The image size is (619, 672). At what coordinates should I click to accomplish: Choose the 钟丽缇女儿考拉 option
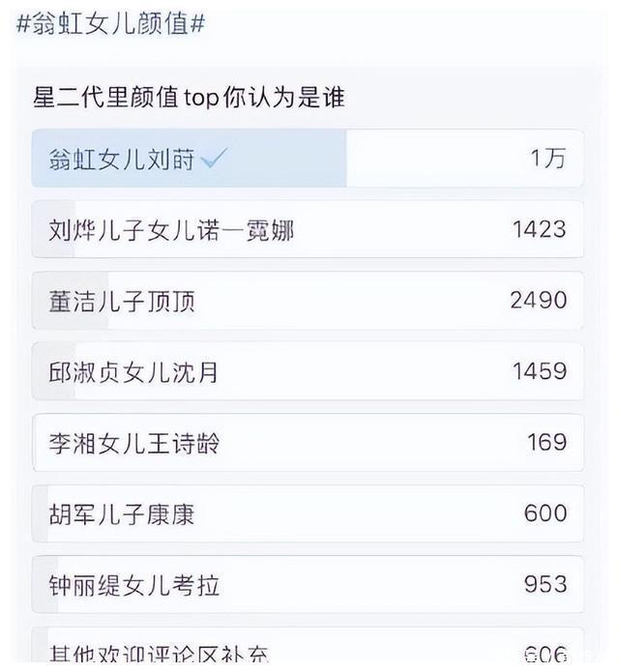coord(133,585)
